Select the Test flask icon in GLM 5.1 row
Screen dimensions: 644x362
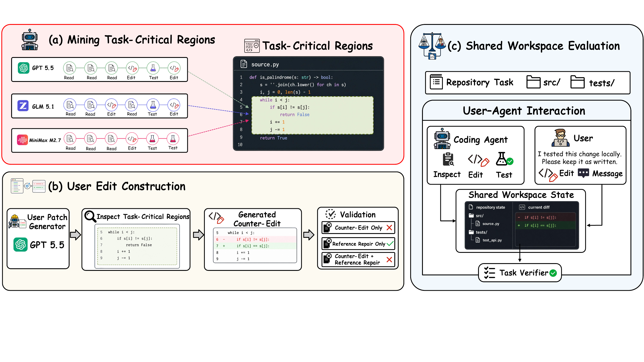point(153,105)
